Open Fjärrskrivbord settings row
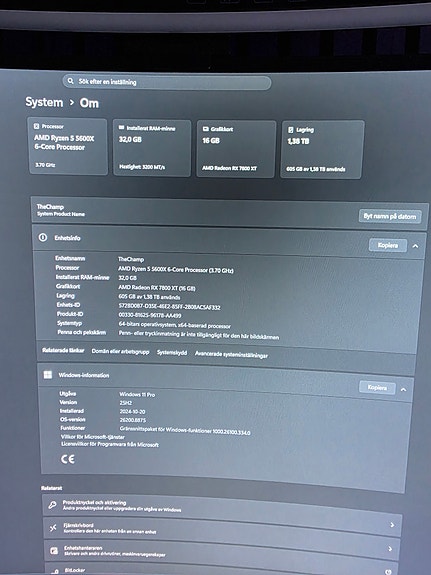 click(222, 529)
